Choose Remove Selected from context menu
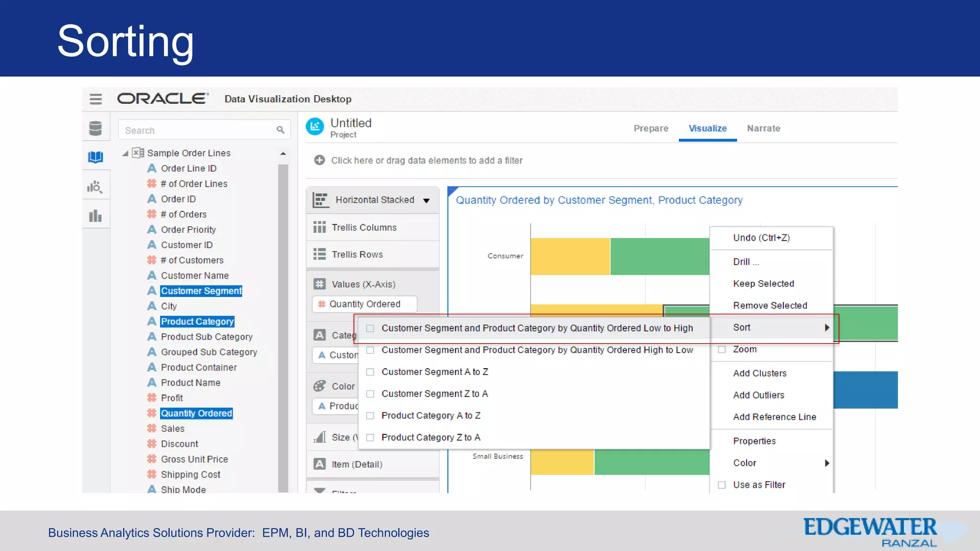Image resolution: width=980 pixels, height=551 pixels. pyautogui.click(x=771, y=306)
